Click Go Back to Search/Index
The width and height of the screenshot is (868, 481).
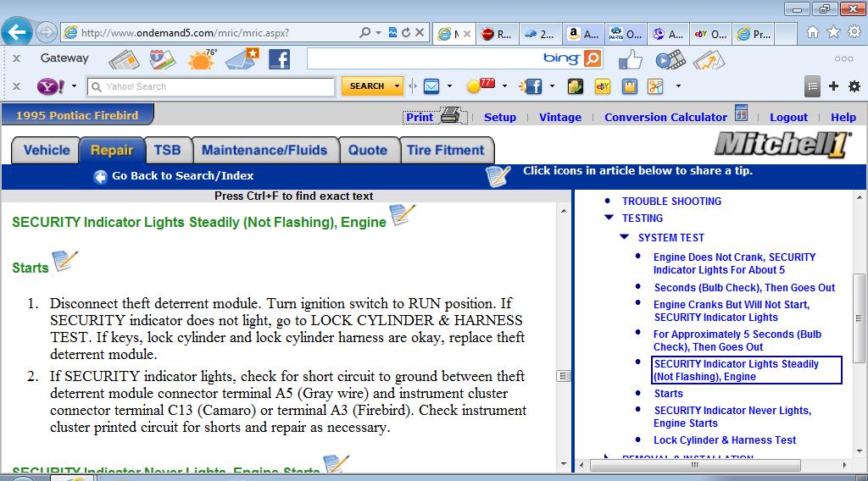click(x=183, y=176)
